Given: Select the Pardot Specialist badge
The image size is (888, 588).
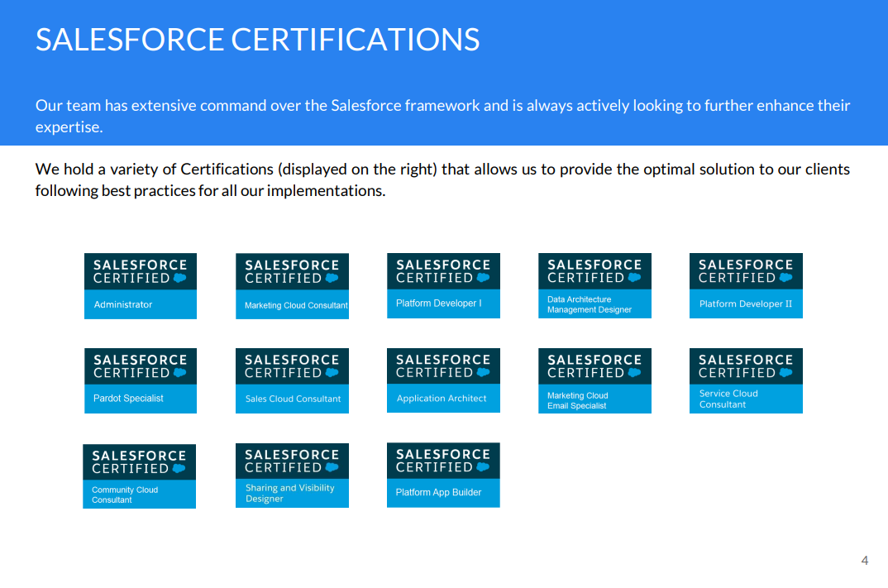Looking at the screenshot, I should point(141,380).
